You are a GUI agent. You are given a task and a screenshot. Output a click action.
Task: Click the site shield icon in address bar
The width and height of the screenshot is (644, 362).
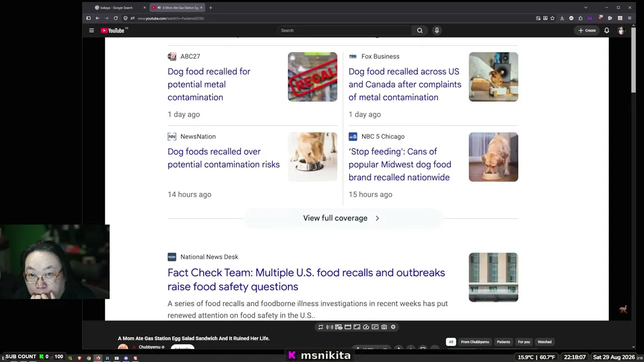tap(125, 18)
